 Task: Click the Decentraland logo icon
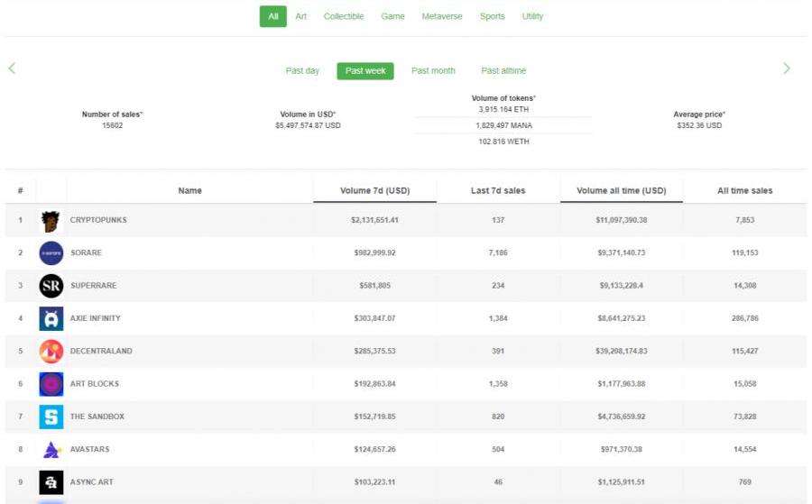[x=51, y=352]
